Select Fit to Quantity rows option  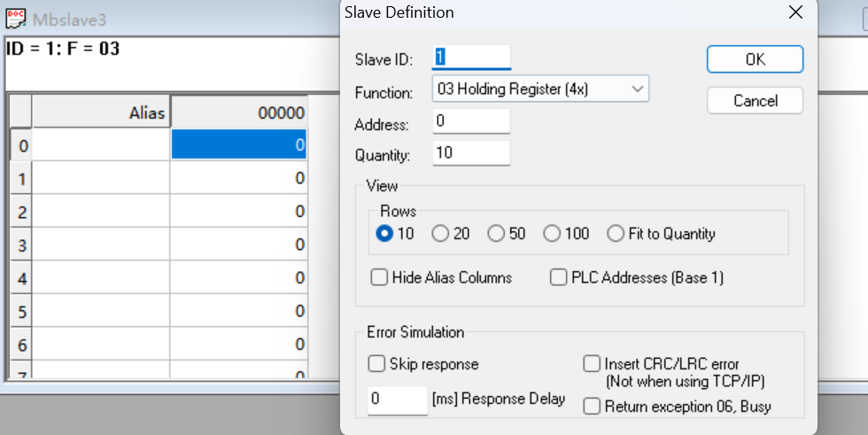(616, 234)
